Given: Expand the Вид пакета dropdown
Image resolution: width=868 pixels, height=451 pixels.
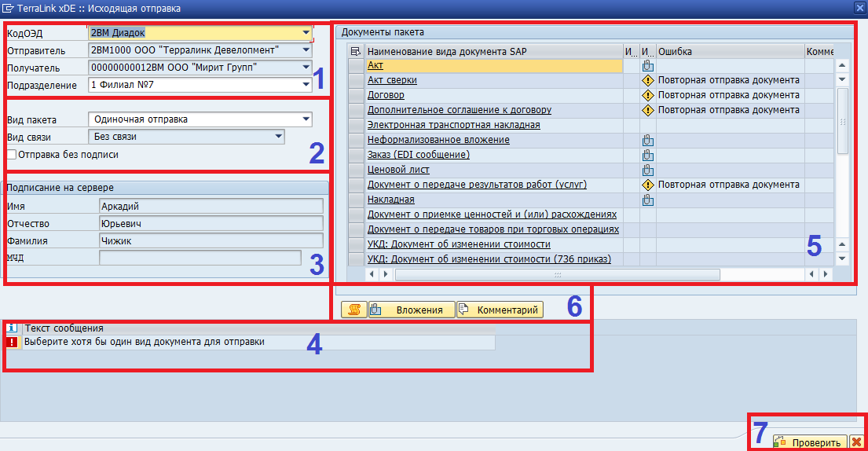Looking at the screenshot, I should pyautogui.click(x=306, y=119).
